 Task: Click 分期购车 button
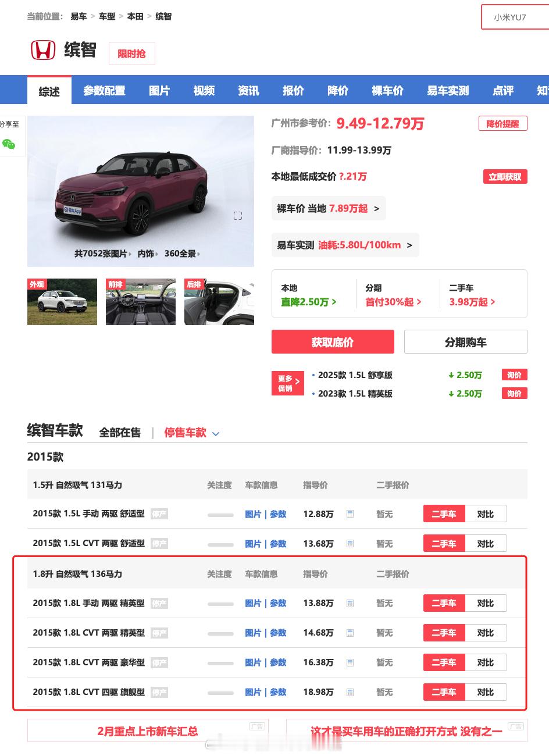pyautogui.click(x=466, y=342)
